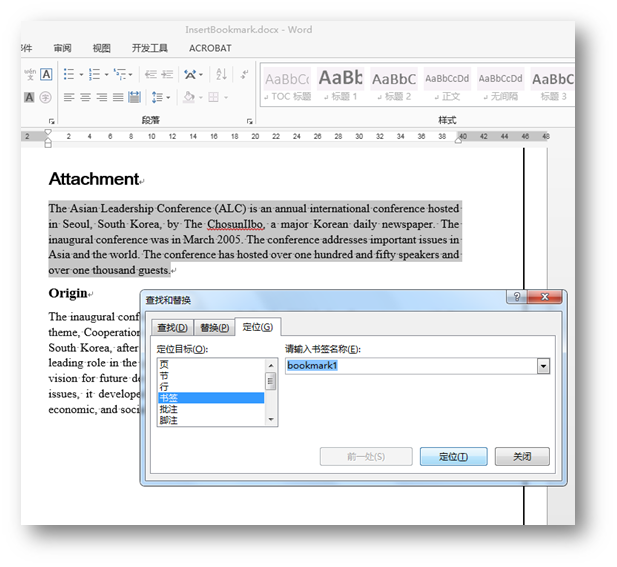This screenshot has height=567, width=617.
Task: Click the dialog help question mark button
Action: point(517,297)
